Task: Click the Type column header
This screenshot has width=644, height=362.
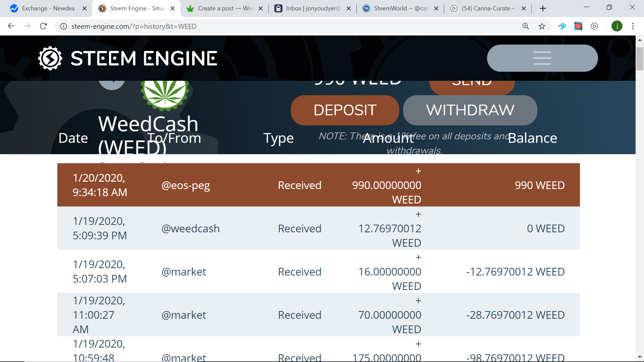Action: tap(278, 138)
